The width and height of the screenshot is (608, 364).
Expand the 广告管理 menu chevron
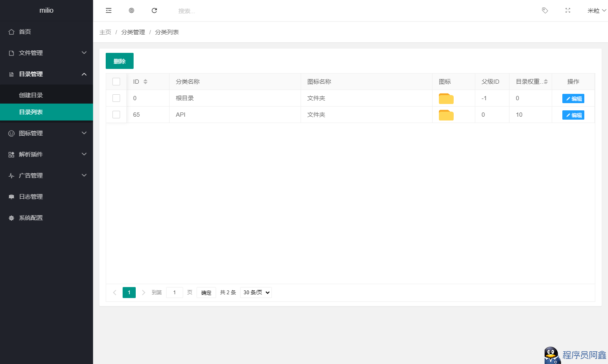pyautogui.click(x=84, y=175)
